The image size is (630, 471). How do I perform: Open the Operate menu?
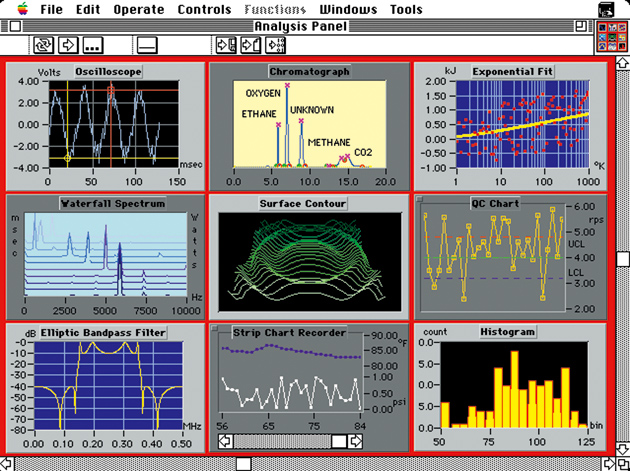139,9
